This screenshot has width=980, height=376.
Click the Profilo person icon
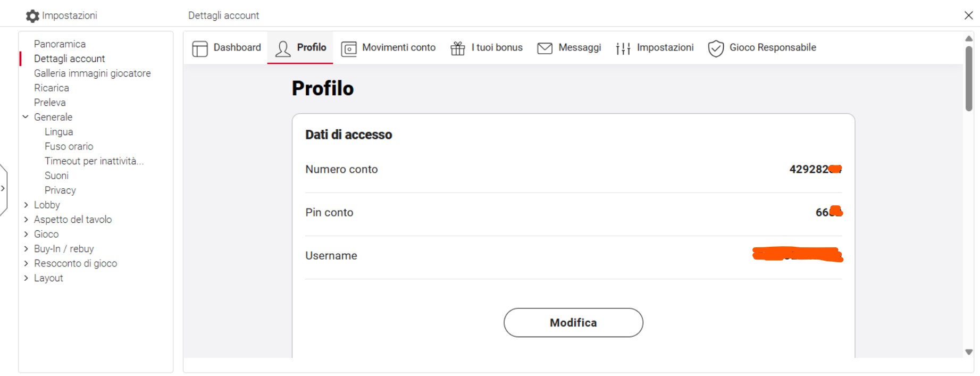tap(283, 48)
